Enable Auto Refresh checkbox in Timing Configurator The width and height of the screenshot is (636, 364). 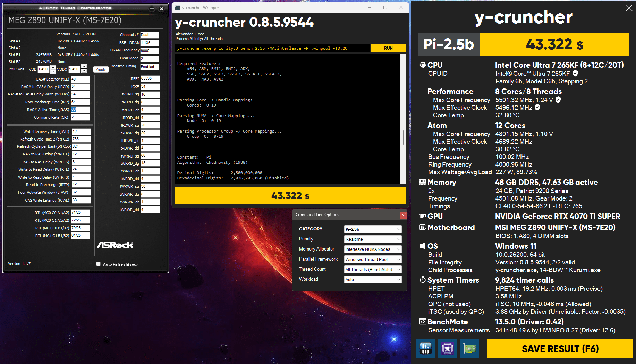tap(98, 264)
